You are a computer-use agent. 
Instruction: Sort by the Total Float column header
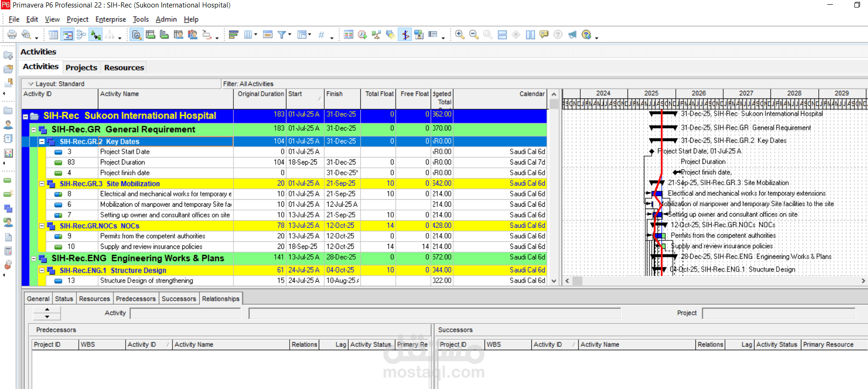coord(378,98)
